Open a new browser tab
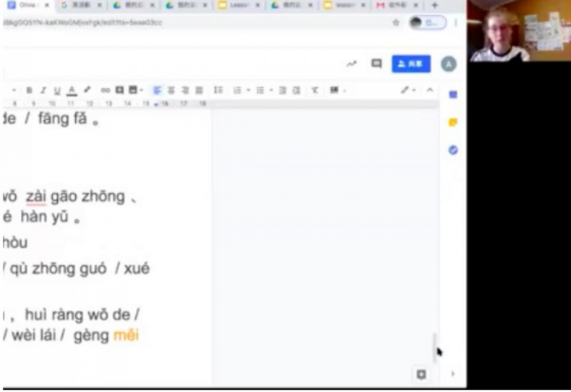This screenshot has height=392, width=571. coord(435,5)
